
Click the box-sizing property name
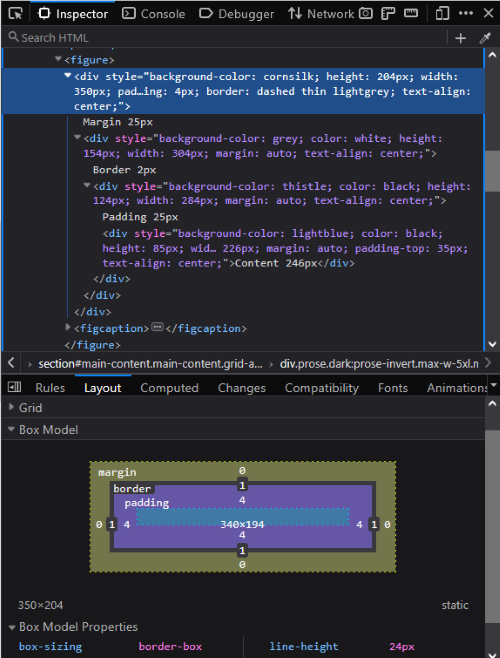tap(50, 646)
